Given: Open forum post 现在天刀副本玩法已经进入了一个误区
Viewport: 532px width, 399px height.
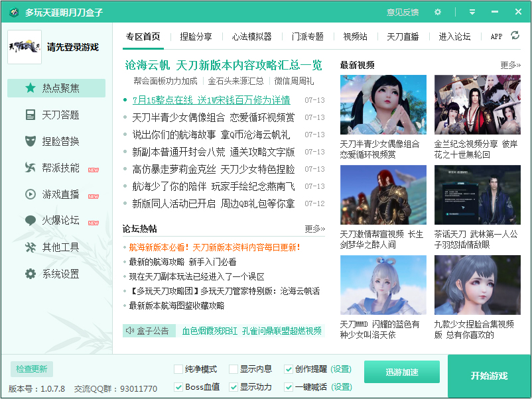Looking at the screenshot, I should 196,276.
